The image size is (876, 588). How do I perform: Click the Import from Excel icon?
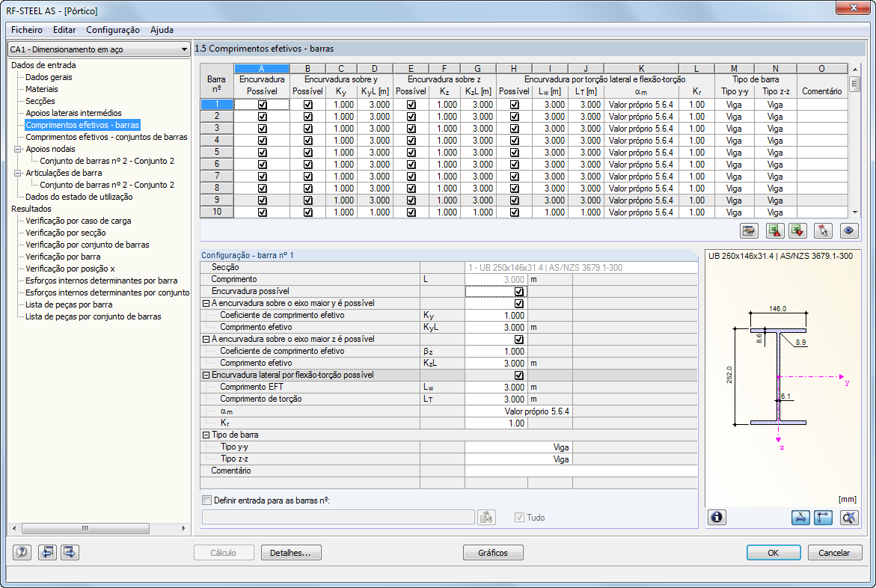coord(797,231)
